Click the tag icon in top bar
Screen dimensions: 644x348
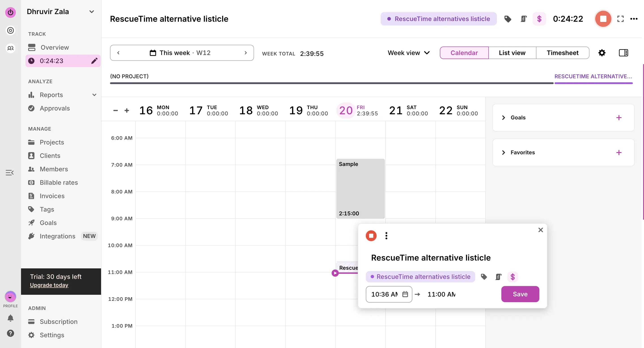(508, 19)
